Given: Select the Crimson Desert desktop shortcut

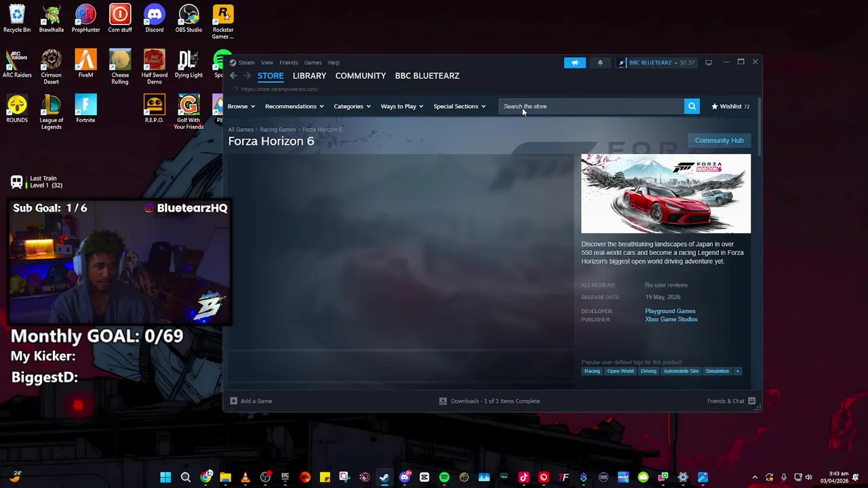Looking at the screenshot, I should (51, 67).
